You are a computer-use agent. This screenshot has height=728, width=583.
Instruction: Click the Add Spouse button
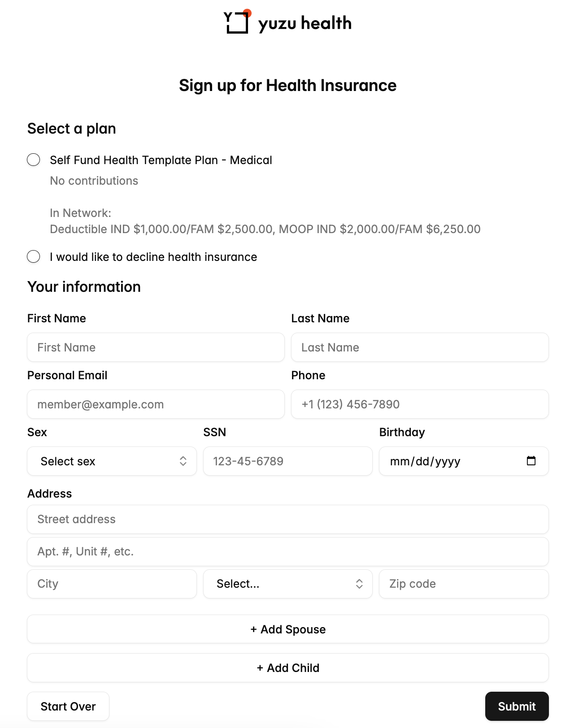(287, 629)
